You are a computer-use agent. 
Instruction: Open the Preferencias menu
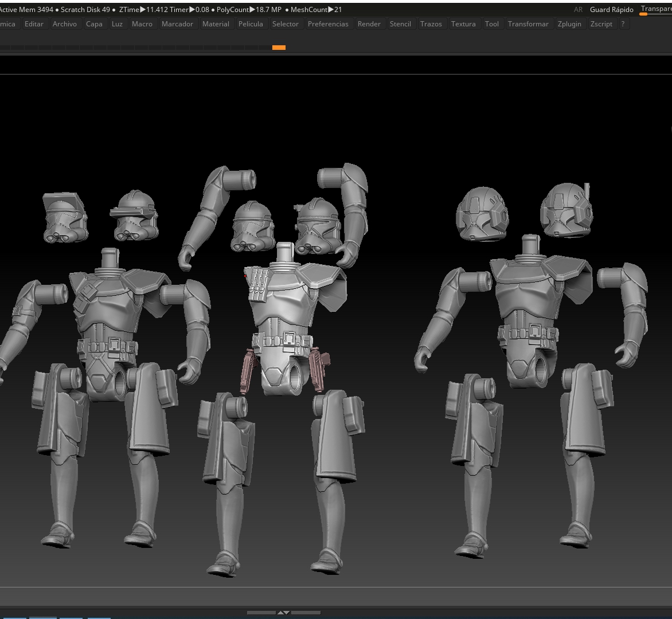[x=328, y=24]
